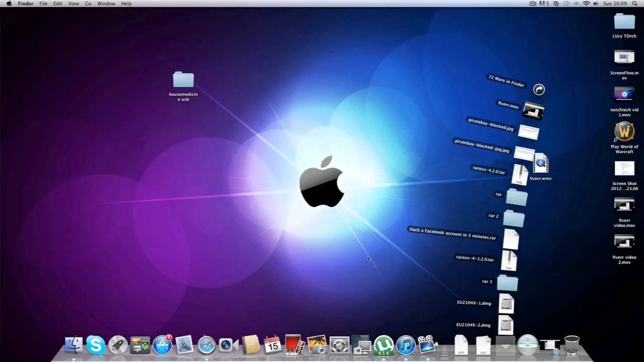Open the Go menu
Viewport: 644px width, 362px height.
pos(88,4)
